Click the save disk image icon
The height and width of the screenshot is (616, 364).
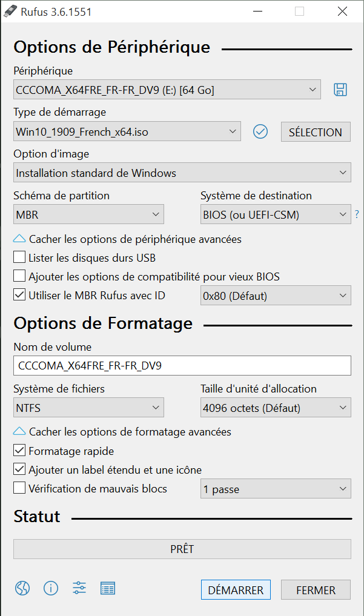(x=340, y=90)
